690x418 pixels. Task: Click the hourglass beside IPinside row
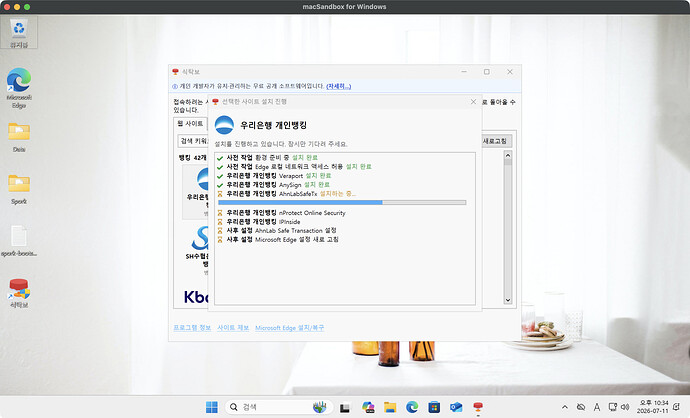(x=220, y=222)
